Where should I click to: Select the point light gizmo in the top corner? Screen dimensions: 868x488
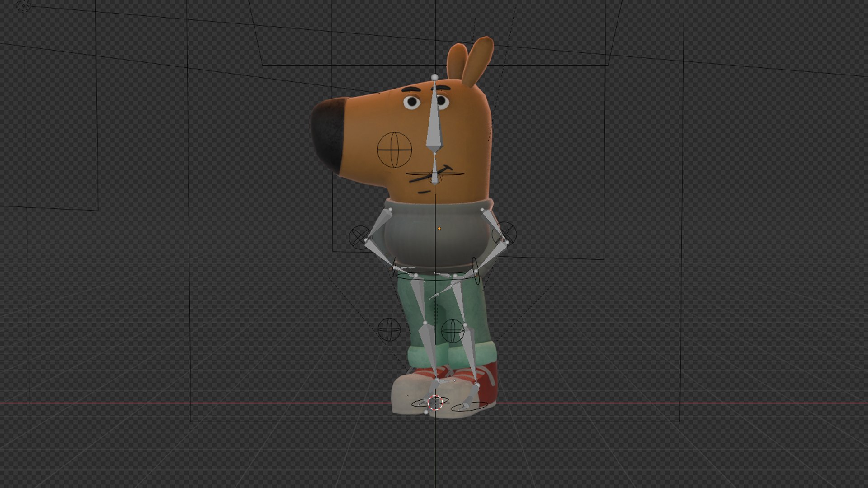point(24,6)
